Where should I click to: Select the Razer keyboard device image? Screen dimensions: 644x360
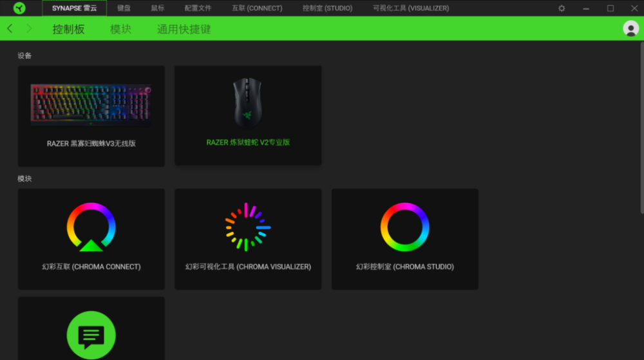91,104
